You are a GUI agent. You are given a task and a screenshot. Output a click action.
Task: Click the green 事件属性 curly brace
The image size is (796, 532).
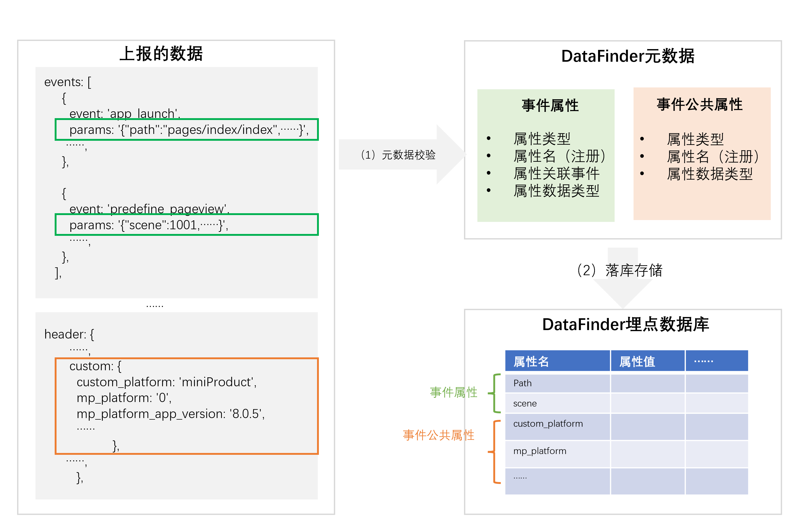[495, 393]
